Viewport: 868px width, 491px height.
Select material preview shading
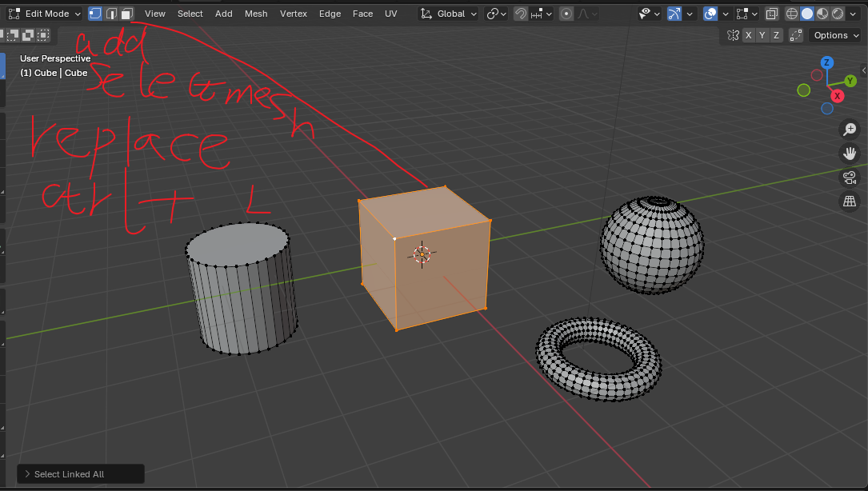822,14
